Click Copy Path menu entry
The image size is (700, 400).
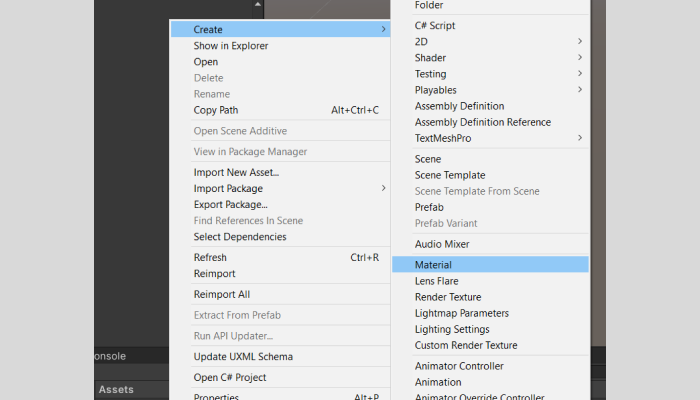pyautogui.click(x=215, y=110)
